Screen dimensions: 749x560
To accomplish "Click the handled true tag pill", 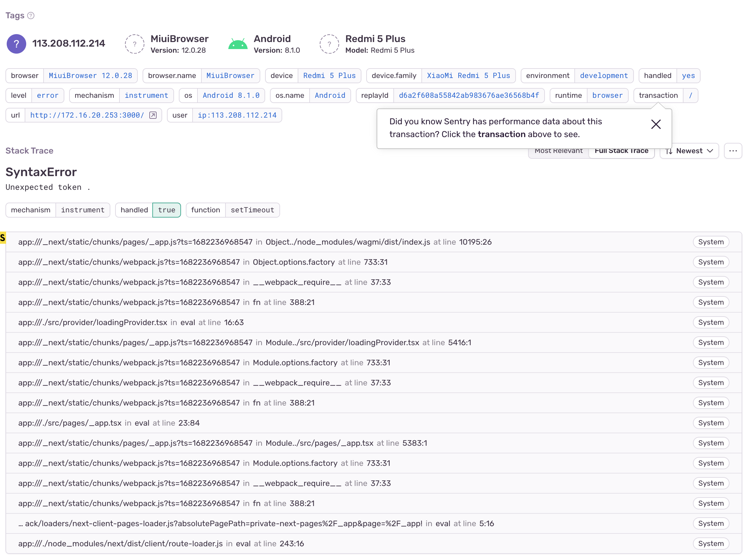I will (x=148, y=210).
